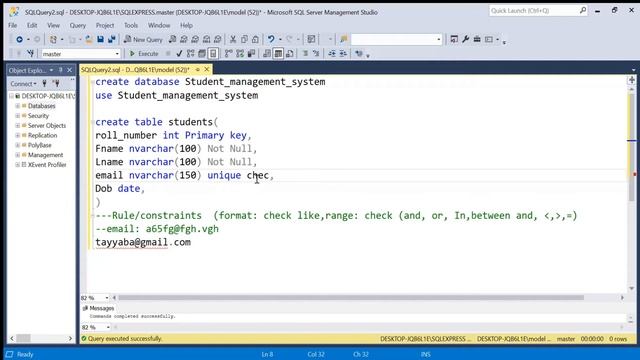The width and height of the screenshot is (640, 360).
Task: Click the split-editor handle above the scrollbar
Action: pos(632,80)
